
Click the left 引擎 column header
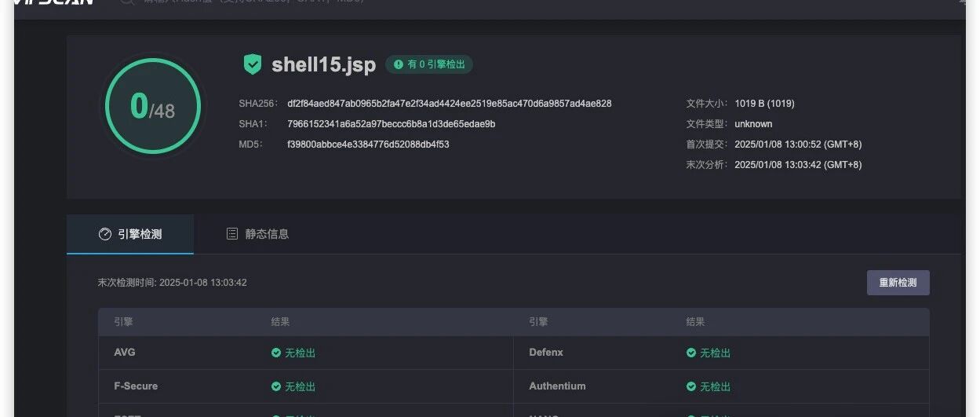pyautogui.click(x=123, y=322)
